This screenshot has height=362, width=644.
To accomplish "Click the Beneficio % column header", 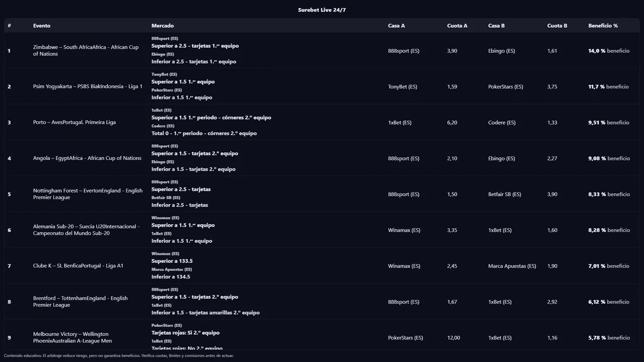I will (603, 26).
